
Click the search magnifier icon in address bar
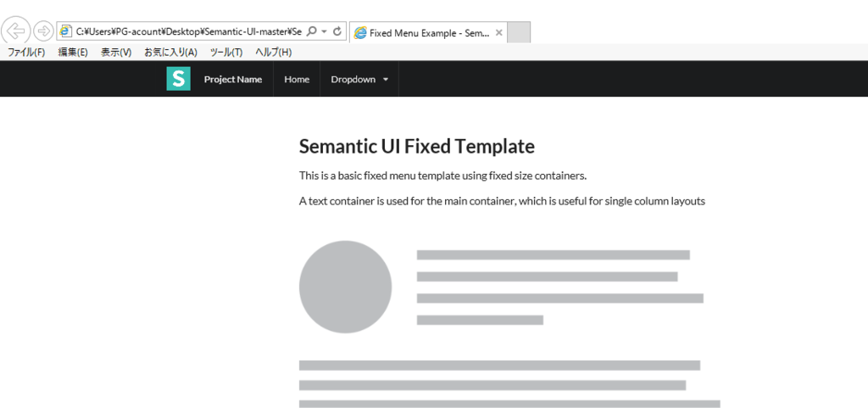pyautogui.click(x=312, y=31)
